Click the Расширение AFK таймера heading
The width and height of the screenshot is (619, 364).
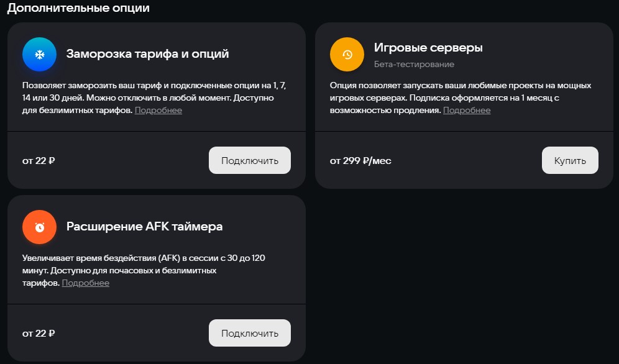(x=144, y=227)
